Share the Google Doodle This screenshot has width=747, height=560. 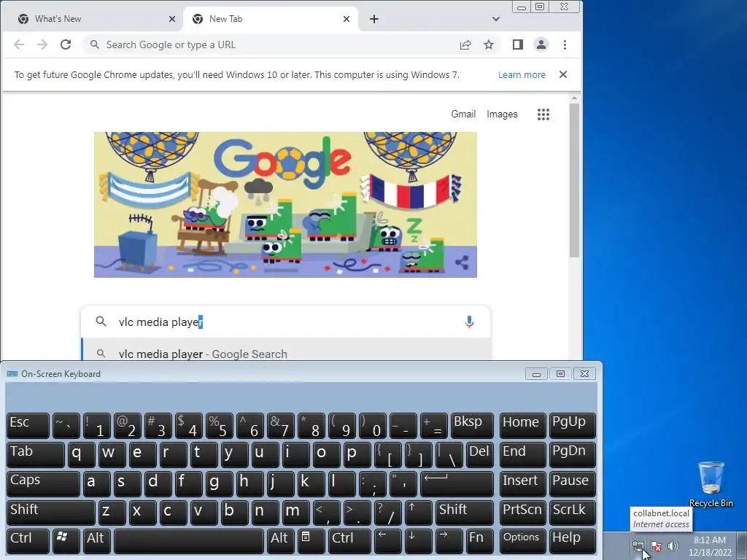point(462,262)
